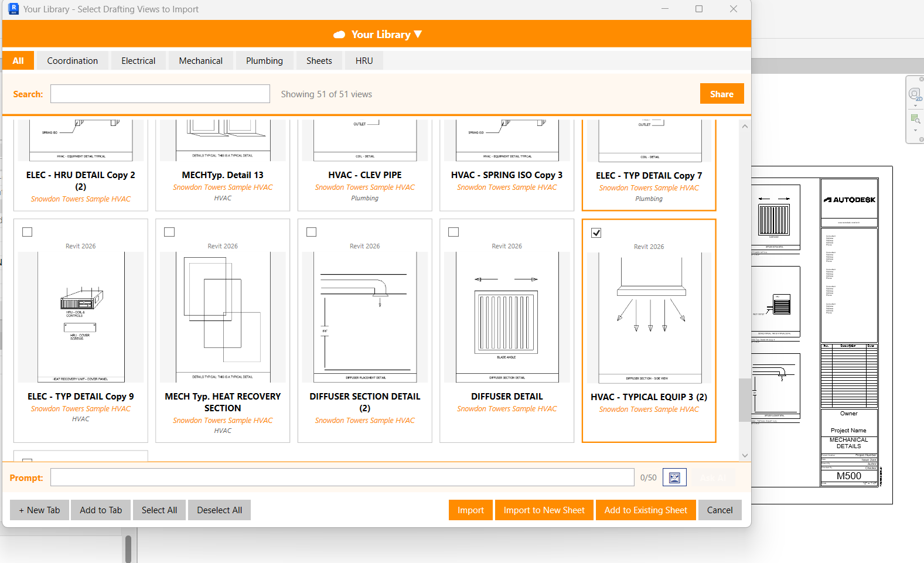
Task: Click the scroll down arrow of the views list
Action: (x=745, y=455)
